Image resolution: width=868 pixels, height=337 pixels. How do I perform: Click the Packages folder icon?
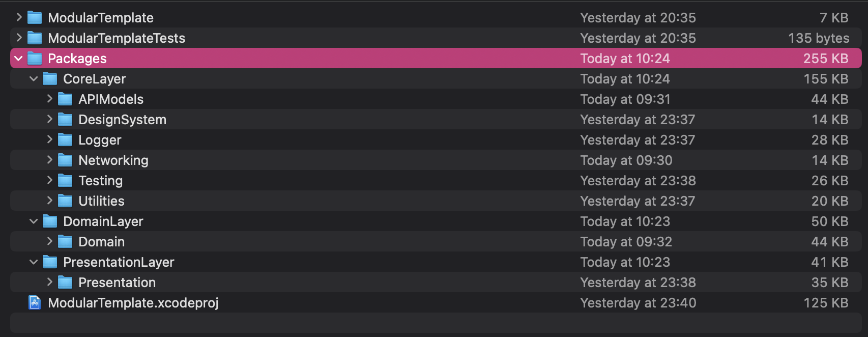pos(35,59)
